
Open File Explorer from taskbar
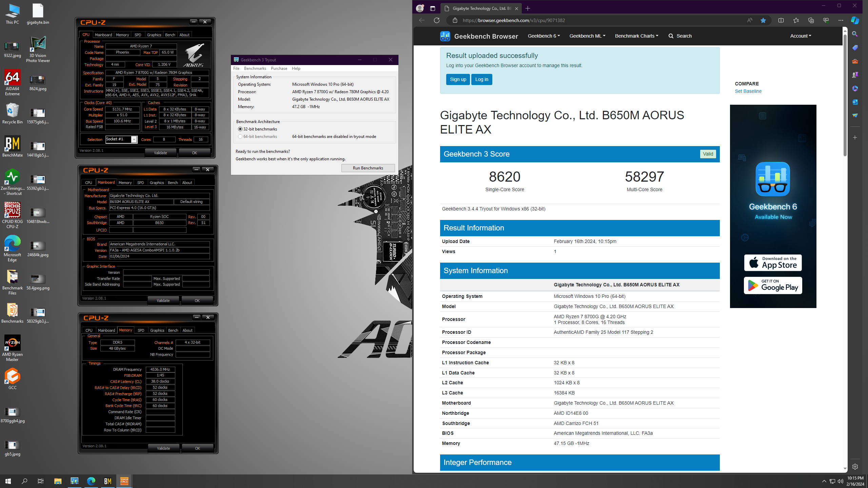point(58,481)
